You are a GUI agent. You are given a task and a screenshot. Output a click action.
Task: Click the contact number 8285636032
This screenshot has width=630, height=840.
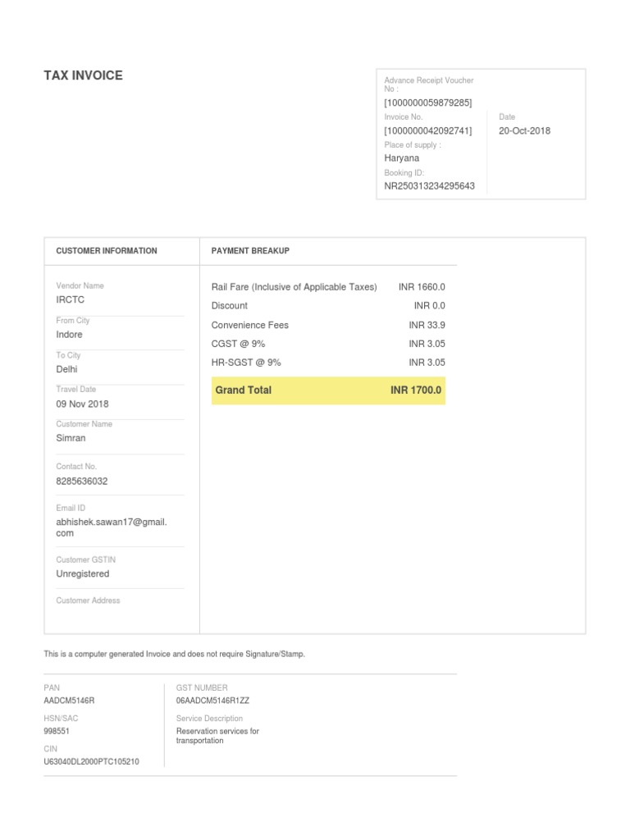point(82,482)
